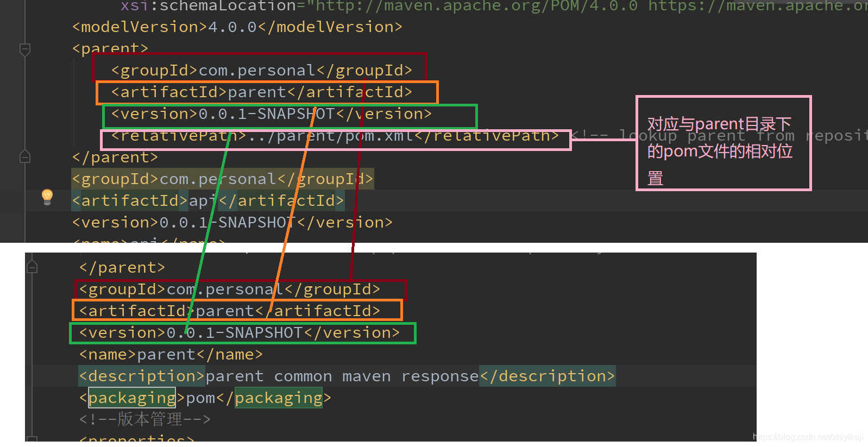868x447 pixels.
Task: Click version 0.0.1-SNAPSHOT inside upper parent block
Action: tap(272, 114)
